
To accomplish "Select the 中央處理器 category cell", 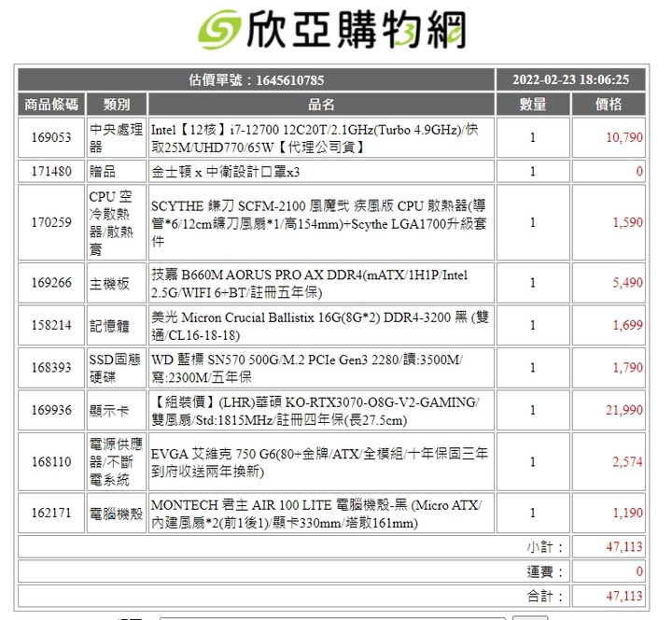I will pos(117,137).
